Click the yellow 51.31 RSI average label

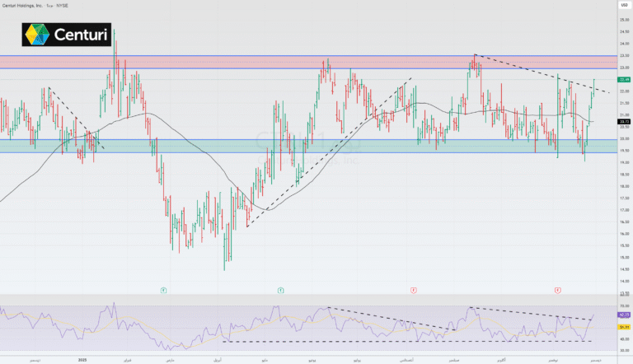(624, 329)
